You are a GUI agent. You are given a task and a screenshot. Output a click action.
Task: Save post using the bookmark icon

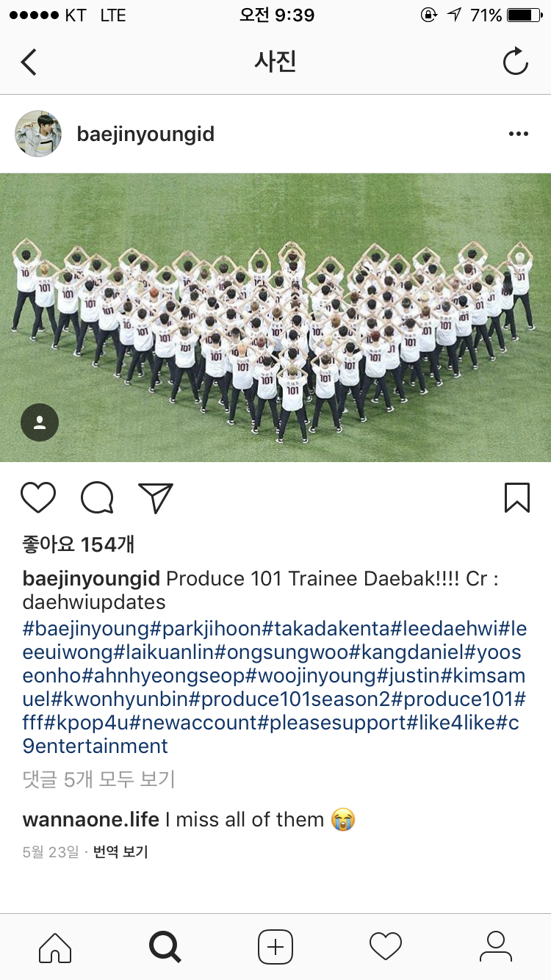[x=517, y=497]
